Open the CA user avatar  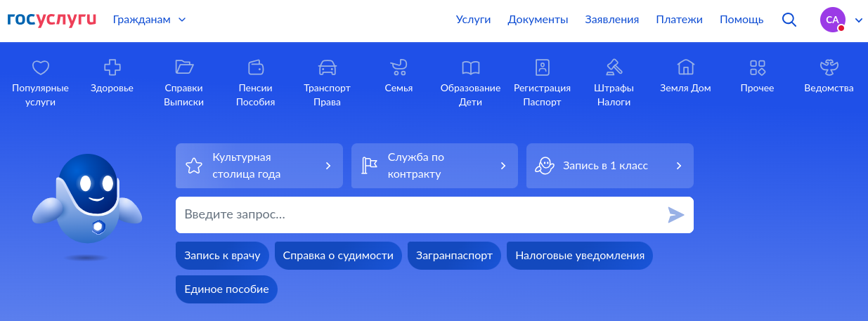point(832,20)
